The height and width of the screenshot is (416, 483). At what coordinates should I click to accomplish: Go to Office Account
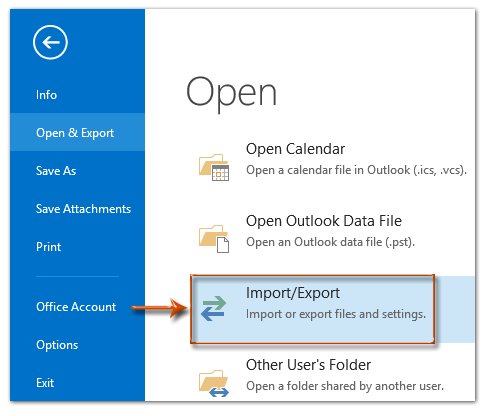77,307
